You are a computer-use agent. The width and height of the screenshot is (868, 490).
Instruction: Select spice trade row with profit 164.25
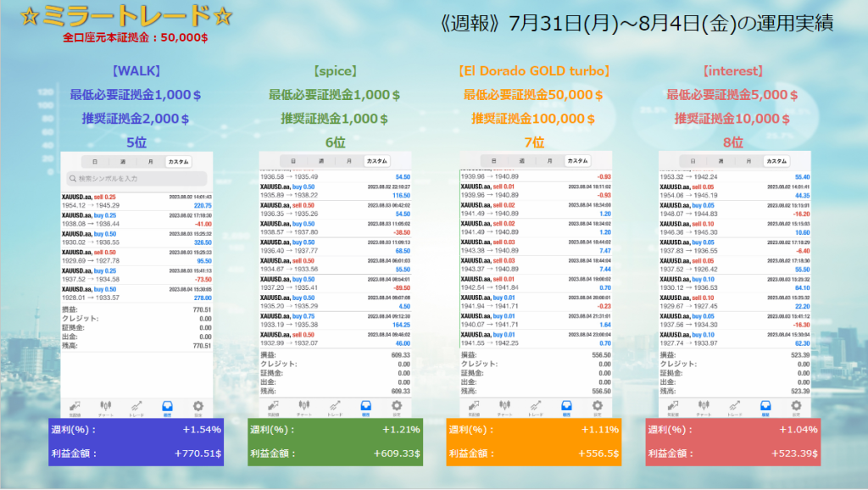pos(335,320)
